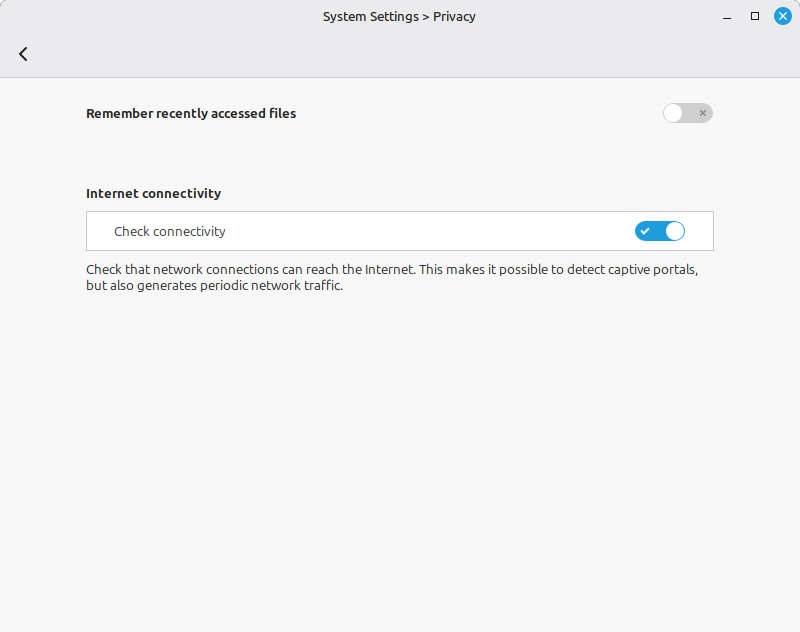Click the 'Remember recently accessed files' label

(191, 113)
